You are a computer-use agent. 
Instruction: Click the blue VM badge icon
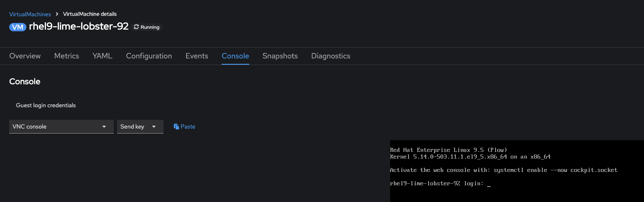point(18,27)
